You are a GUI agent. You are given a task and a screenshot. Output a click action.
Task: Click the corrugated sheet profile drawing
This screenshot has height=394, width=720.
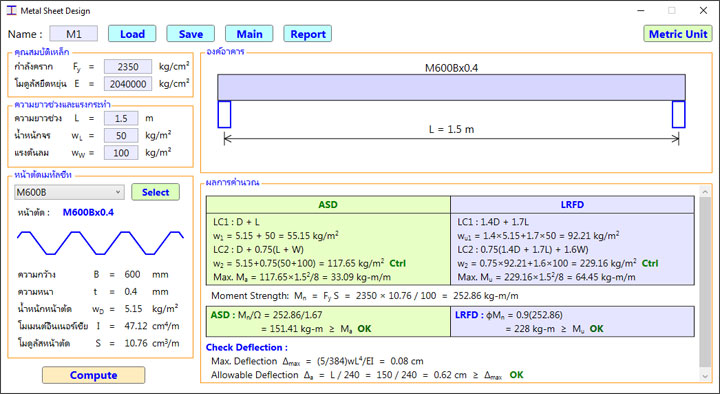click(100, 243)
